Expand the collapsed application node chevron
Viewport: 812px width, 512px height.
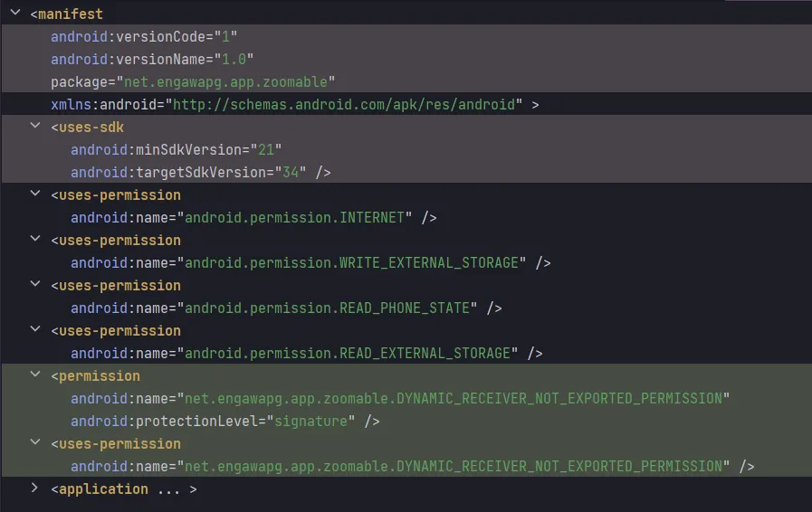point(35,489)
